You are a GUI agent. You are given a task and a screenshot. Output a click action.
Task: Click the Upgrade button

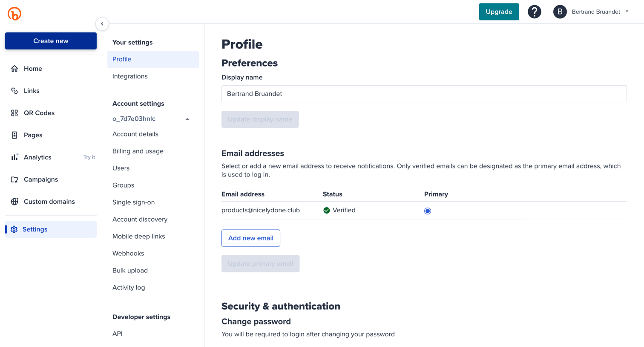coord(499,12)
